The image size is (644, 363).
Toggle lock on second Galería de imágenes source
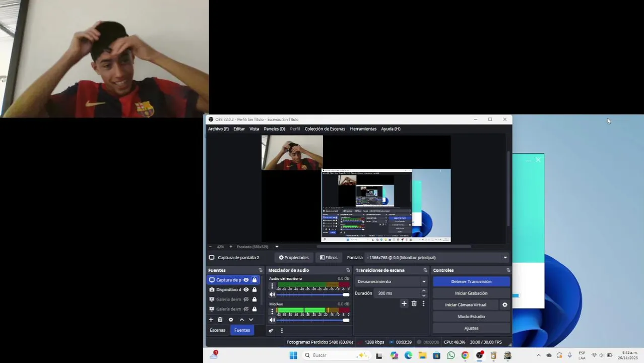[254, 309]
